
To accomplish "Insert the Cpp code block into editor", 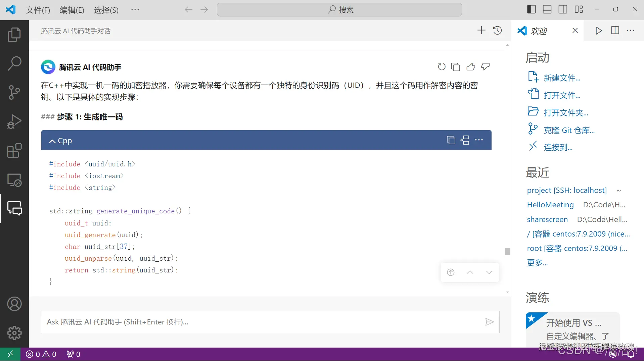I will coord(465,140).
